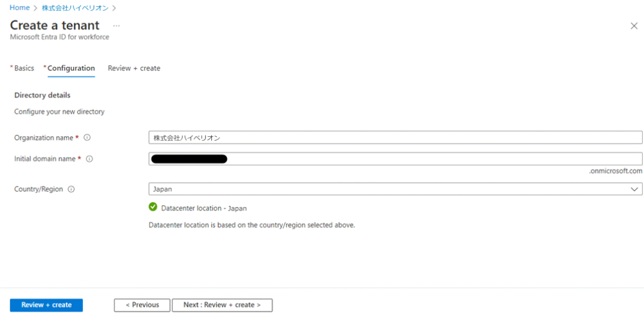This screenshot has height=326, width=644.
Task: Click the Initial domain name info icon
Action: tap(89, 159)
